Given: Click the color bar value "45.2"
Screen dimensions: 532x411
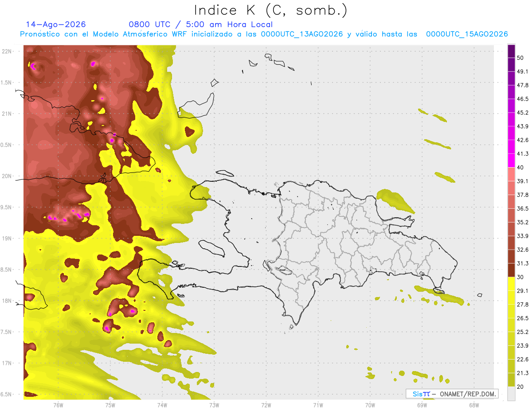Looking at the screenshot, I should tap(523, 113).
